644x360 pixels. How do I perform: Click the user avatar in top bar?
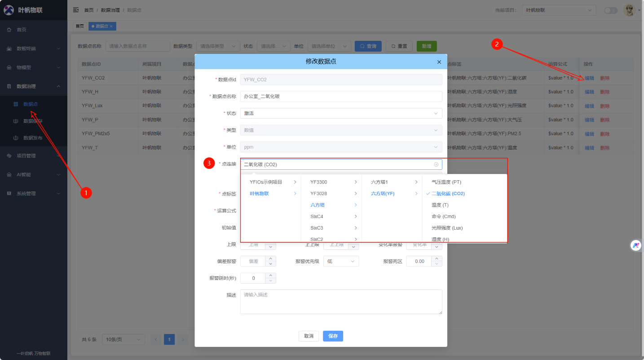click(x=629, y=10)
